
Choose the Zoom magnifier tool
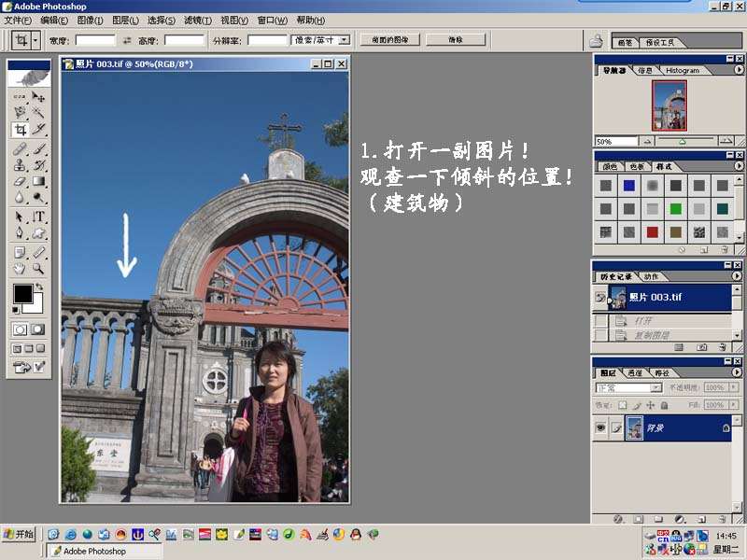tap(38, 268)
